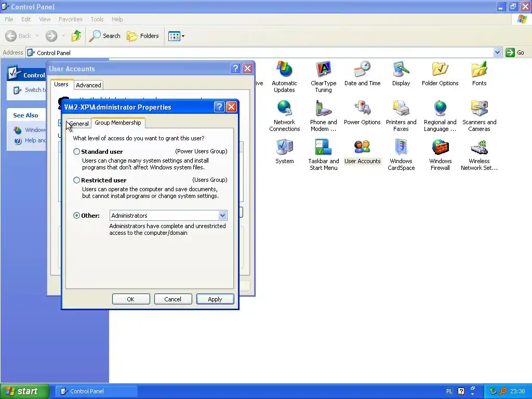Open the Tools menu
Screen dimensions: 532x399
97,19
